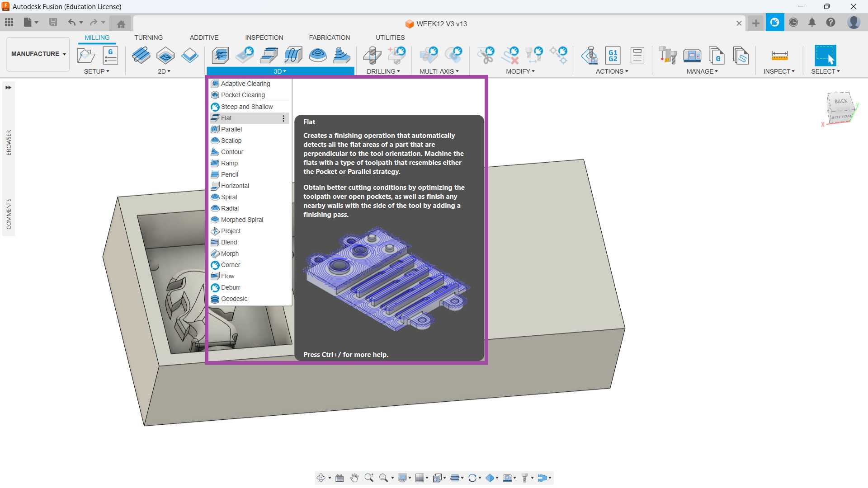
Task: Open the notifications bell icon
Action: click(812, 23)
